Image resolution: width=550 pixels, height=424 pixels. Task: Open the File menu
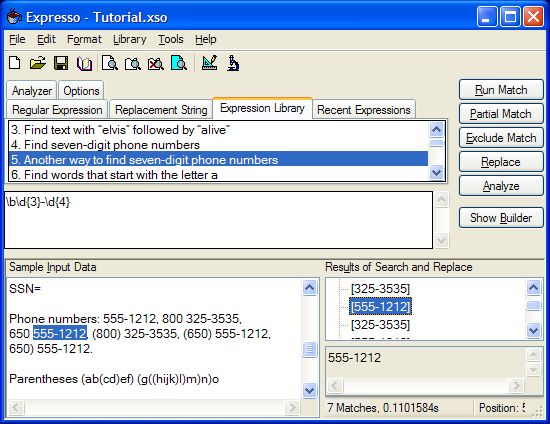pyautogui.click(x=17, y=39)
